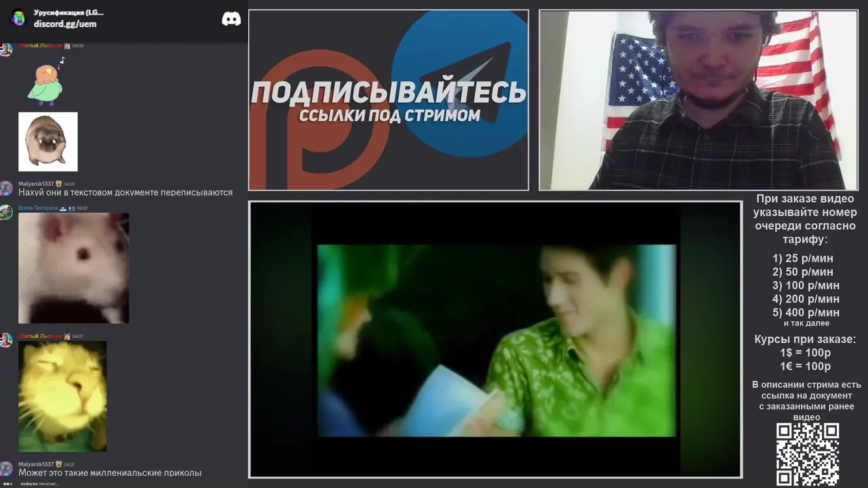Screen dimensions: 868x488
Task: Select the text и так далее
Action: pyautogui.click(x=806, y=323)
